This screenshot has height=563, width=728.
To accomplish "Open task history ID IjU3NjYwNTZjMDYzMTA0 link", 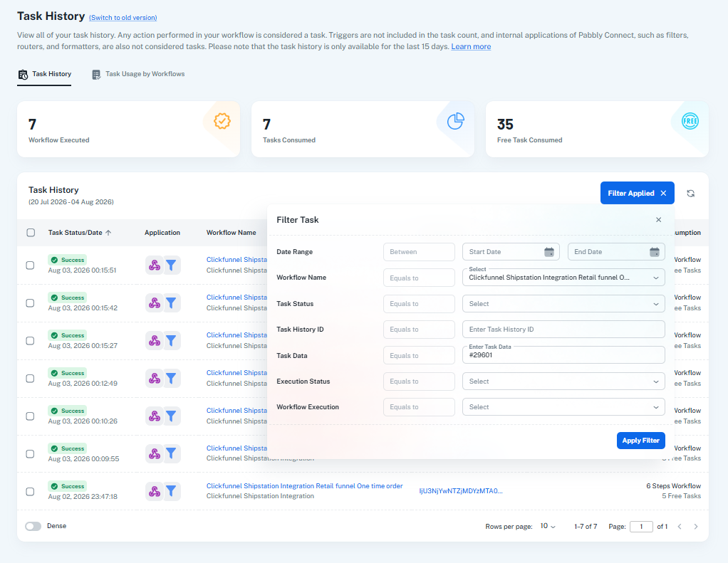I will [461, 491].
